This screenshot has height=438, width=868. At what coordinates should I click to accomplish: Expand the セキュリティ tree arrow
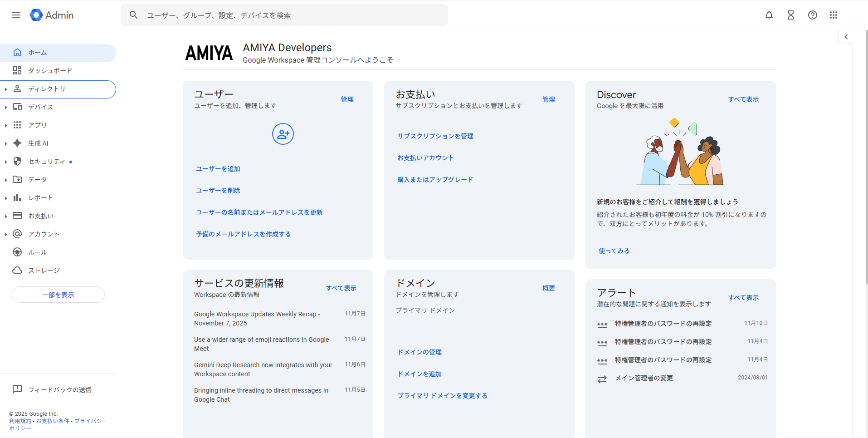[x=6, y=162]
